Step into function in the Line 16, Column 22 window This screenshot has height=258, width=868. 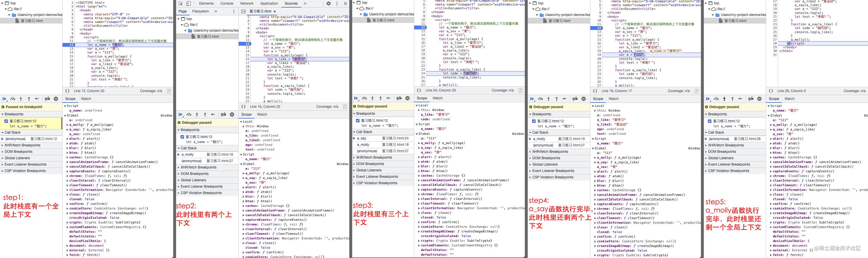pyautogui.click(x=197, y=115)
